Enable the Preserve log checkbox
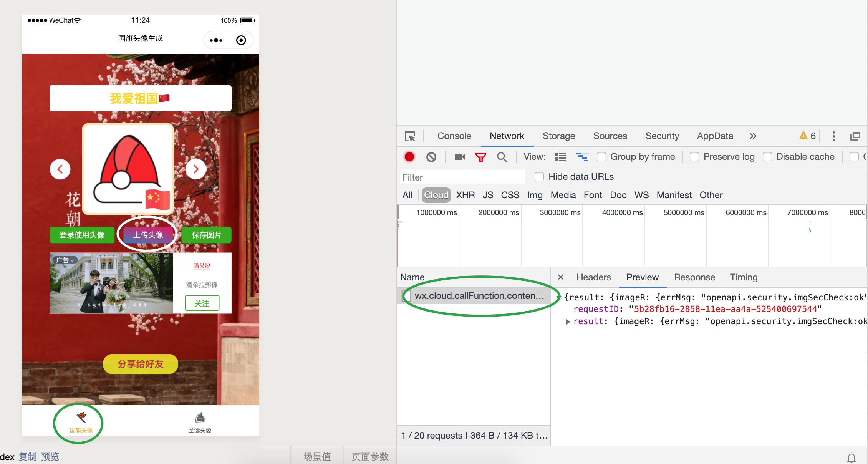Image resolution: width=868 pixels, height=464 pixels. 694,157
